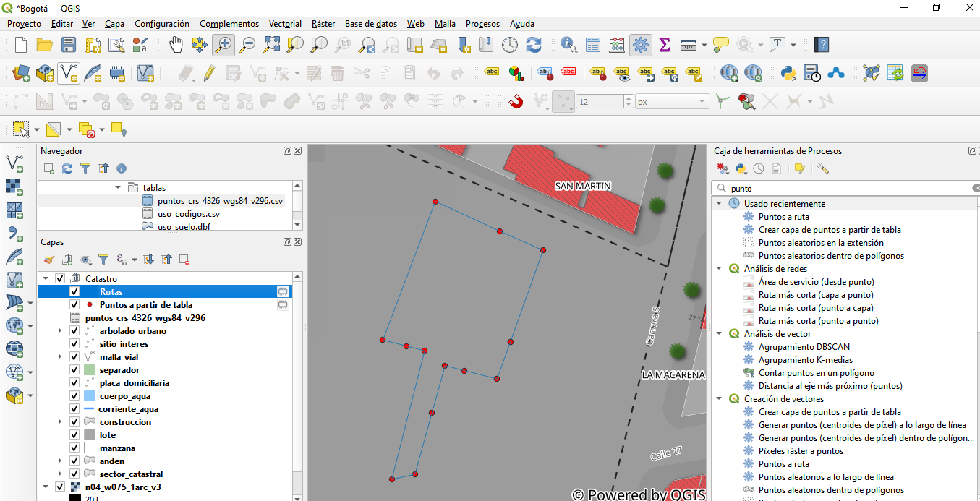This screenshot has width=980, height=501.
Task: Collapse Creación de vectores group
Action: (719, 399)
